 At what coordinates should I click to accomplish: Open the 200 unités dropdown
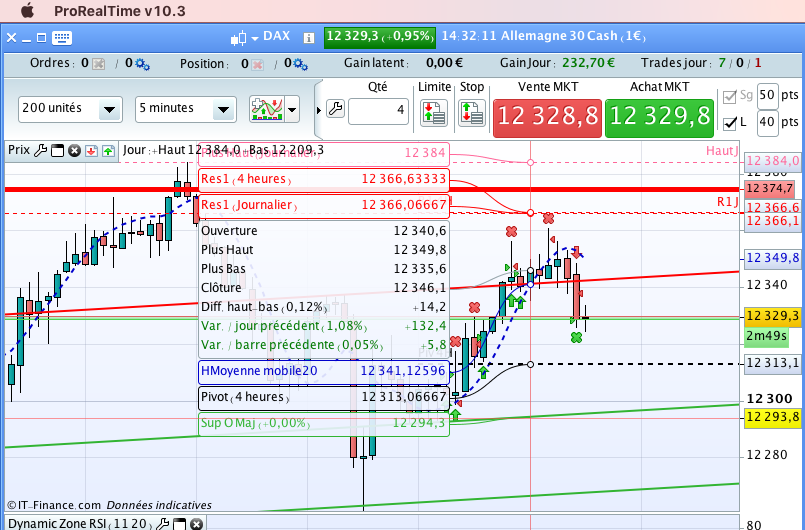click(70, 109)
